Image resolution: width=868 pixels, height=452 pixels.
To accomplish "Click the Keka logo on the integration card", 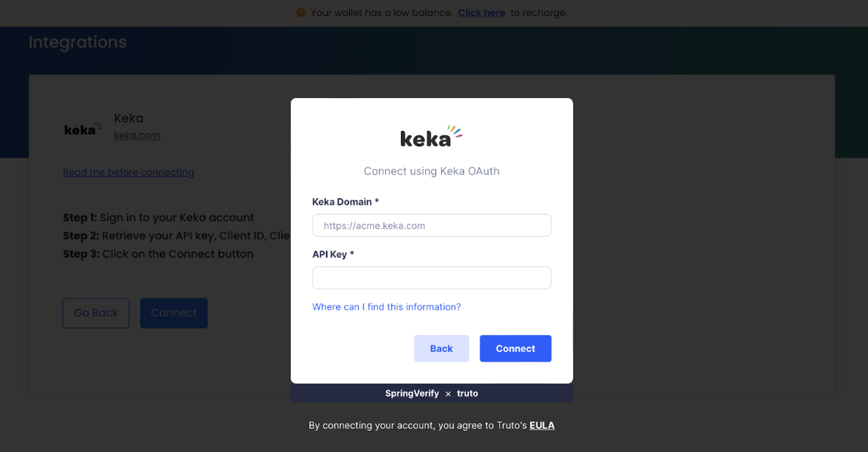I will 83,128.
